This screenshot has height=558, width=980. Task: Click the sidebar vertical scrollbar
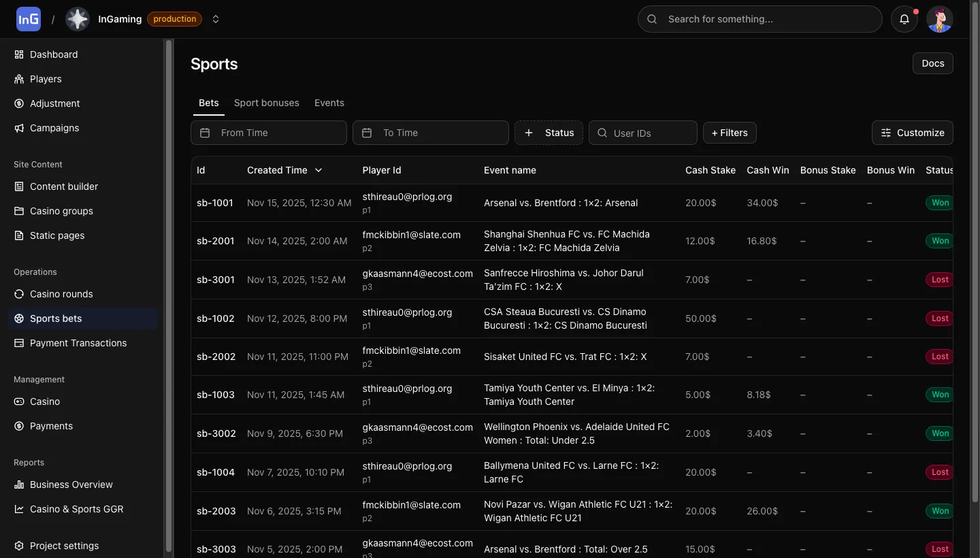click(x=169, y=293)
